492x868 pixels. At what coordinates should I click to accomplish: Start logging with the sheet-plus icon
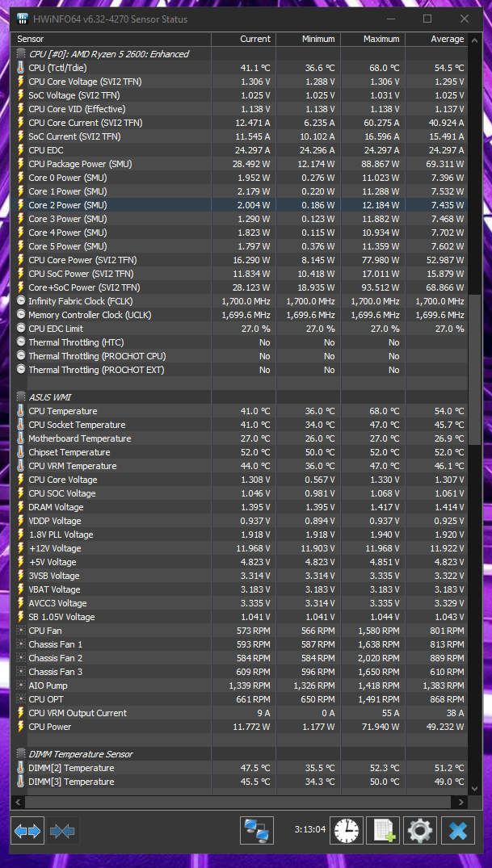coord(383,831)
